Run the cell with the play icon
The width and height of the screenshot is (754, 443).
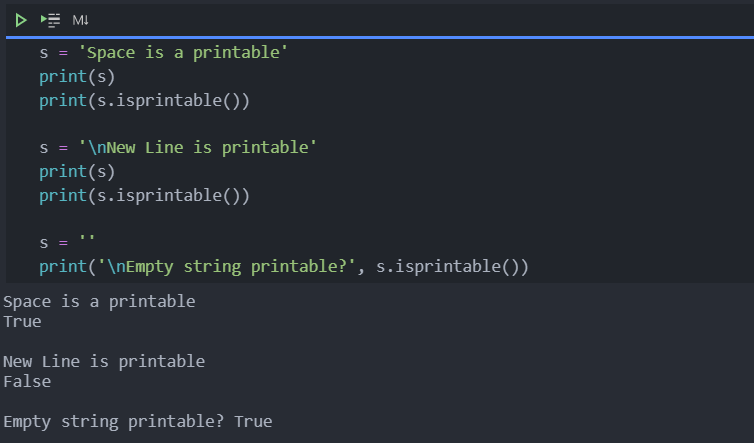(x=21, y=20)
